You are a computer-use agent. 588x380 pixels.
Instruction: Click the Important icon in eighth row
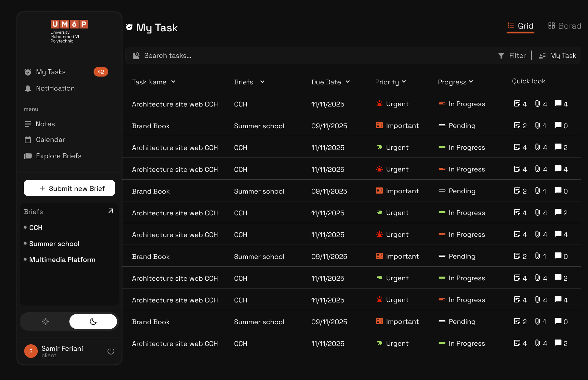pos(379,256)
